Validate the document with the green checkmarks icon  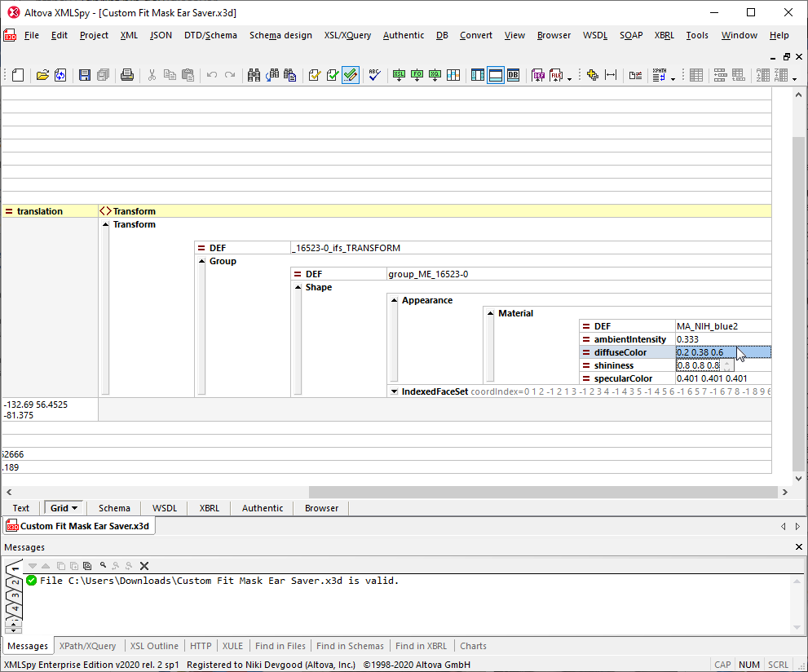tap(331, 74)
